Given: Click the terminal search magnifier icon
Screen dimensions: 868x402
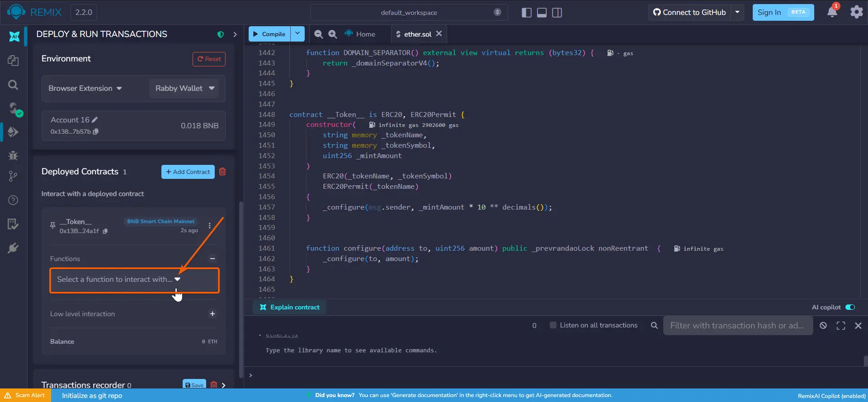Looking at the screenshot, I should (654, 325).
